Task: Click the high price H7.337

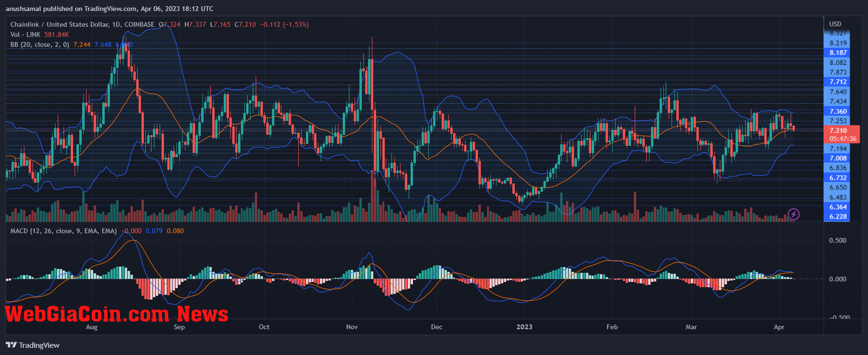Action: [195, 24]
